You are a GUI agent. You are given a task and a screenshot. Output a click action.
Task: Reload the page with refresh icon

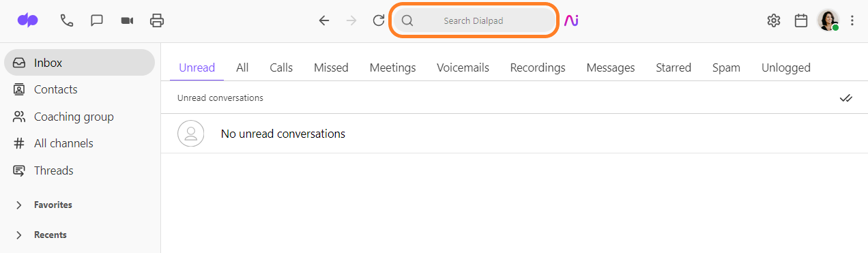click(x=379, y=20)
